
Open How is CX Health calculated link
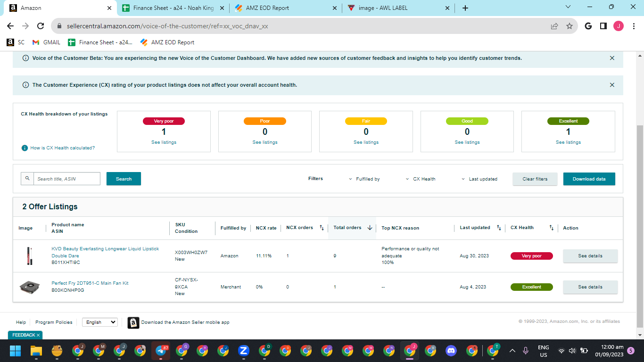[x=63, y=148]
